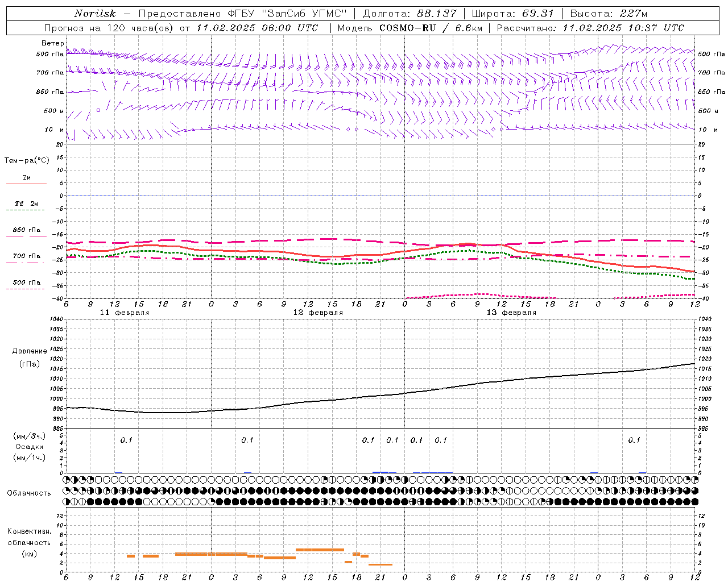Click the forecast start time 11.02.2025 06:00 UTC

click(x=257, y=28)
